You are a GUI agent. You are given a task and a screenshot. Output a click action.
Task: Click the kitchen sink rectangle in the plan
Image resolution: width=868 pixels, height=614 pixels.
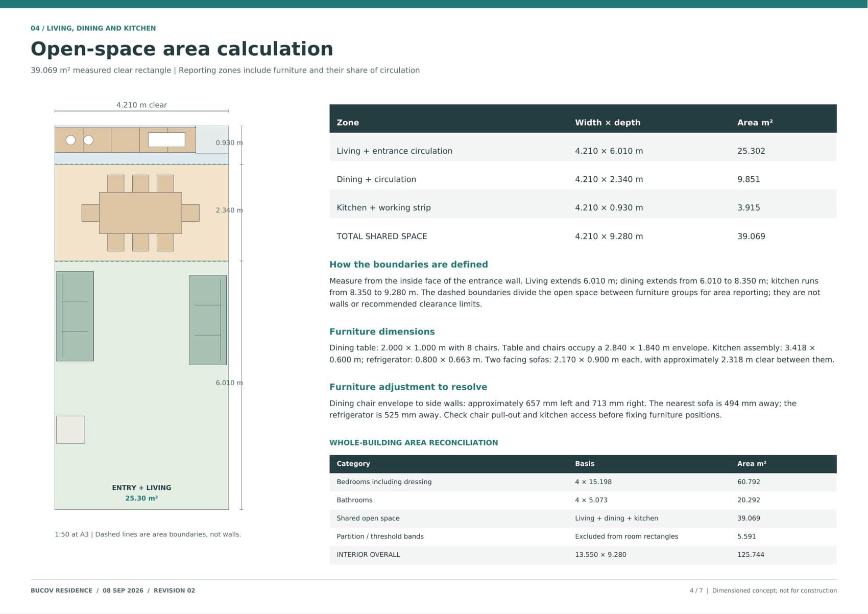166,139
